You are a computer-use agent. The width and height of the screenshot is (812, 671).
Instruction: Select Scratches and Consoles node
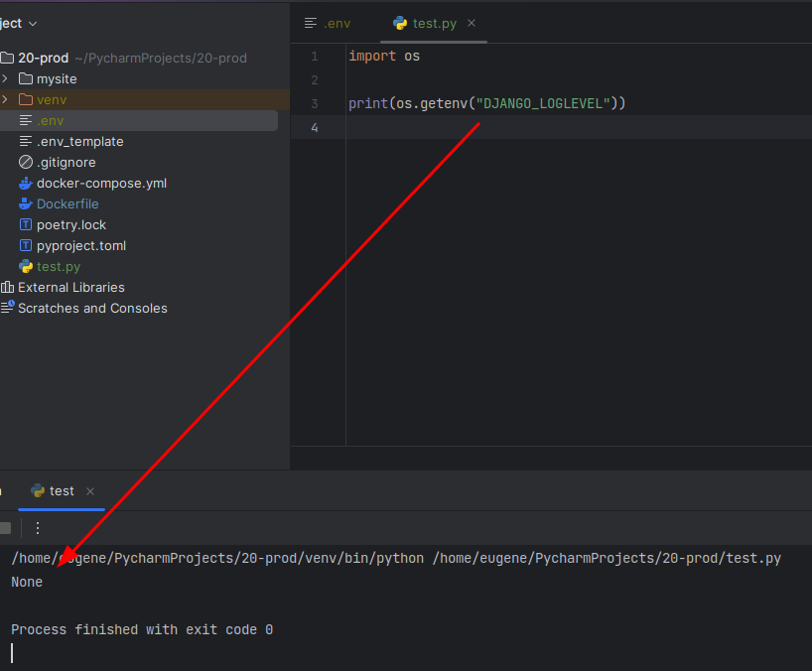click(x=92, y=308)
